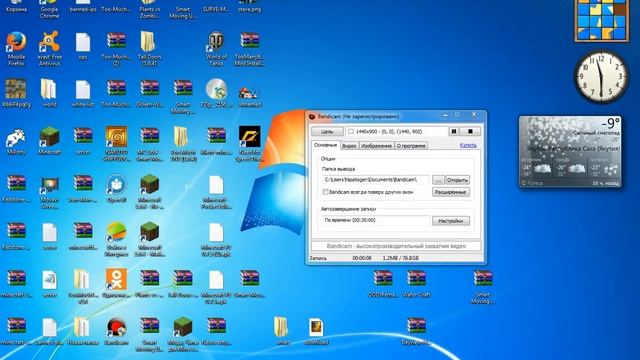Click the banned-ips file label
The height and width of the screenshot is (360, 640).
coord(83,9)
